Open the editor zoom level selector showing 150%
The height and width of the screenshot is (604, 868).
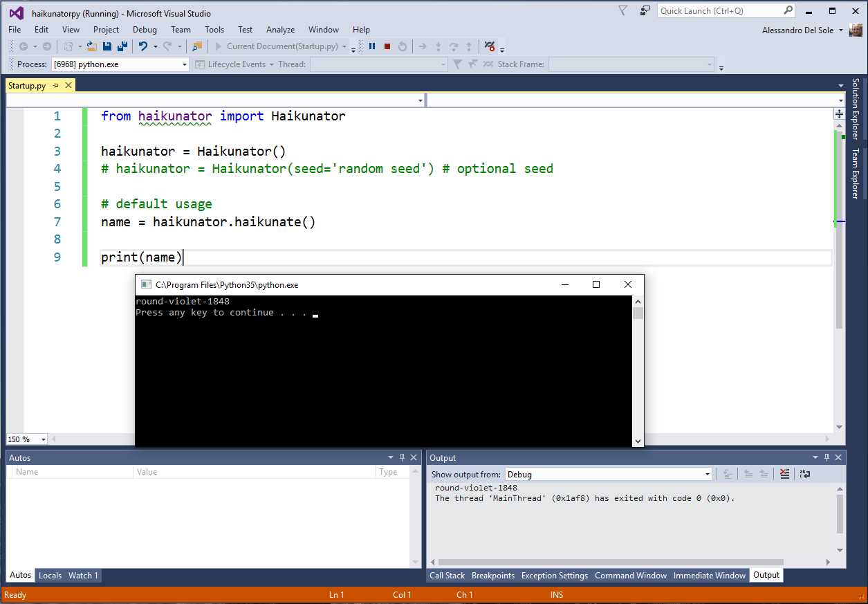coord(26,439)
